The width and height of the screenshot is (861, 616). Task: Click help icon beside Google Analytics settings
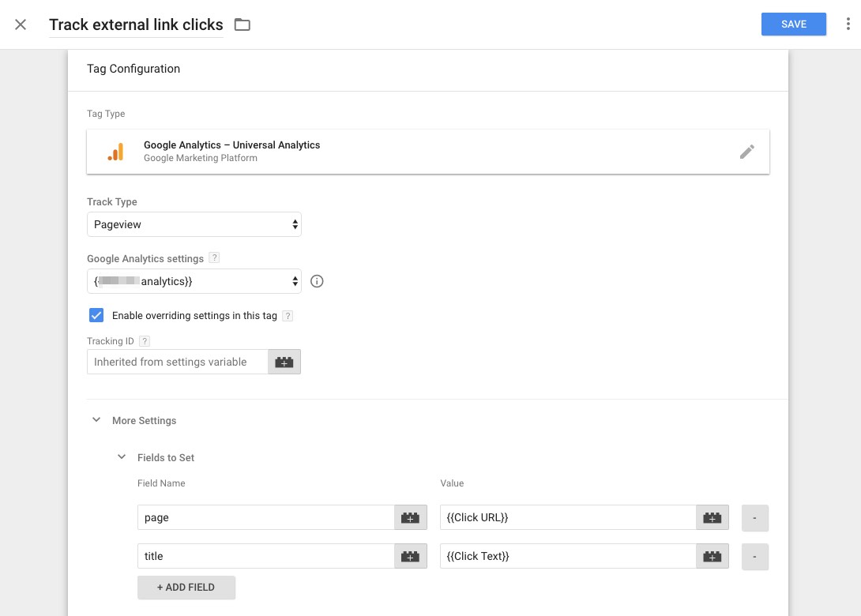pyautogui.click(x=214, y=258)
